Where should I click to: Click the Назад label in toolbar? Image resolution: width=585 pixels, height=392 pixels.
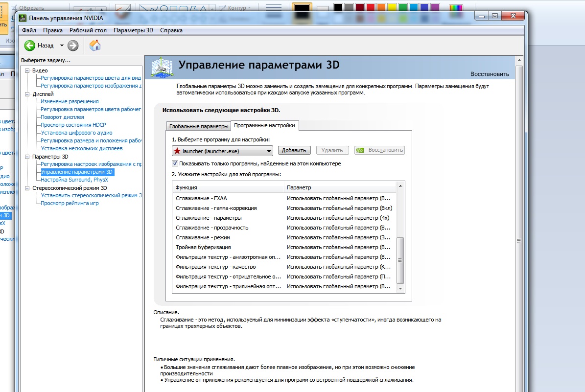coord(46,46)
